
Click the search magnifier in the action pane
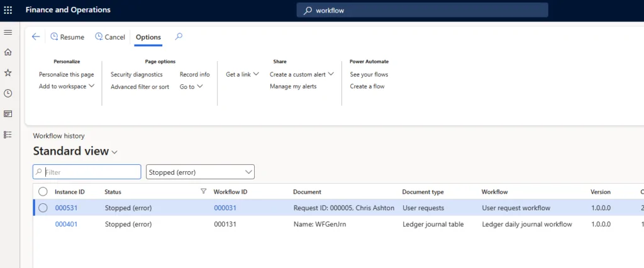click(x=179, y=36)
